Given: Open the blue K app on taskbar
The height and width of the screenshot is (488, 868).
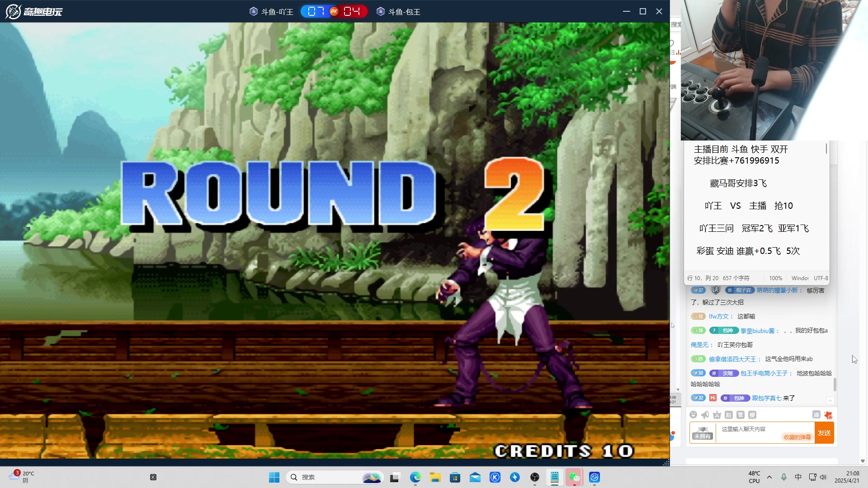Looking at the screenshot, I should coord(495,477).
